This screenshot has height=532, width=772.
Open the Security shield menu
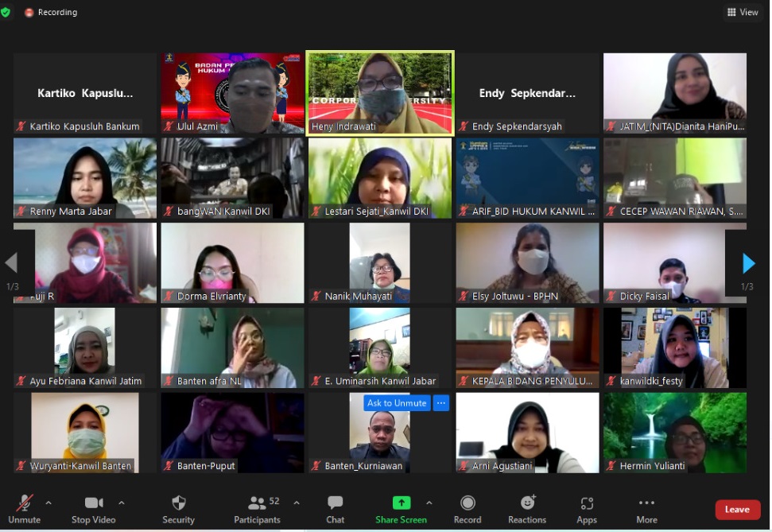tap(178, 510)
